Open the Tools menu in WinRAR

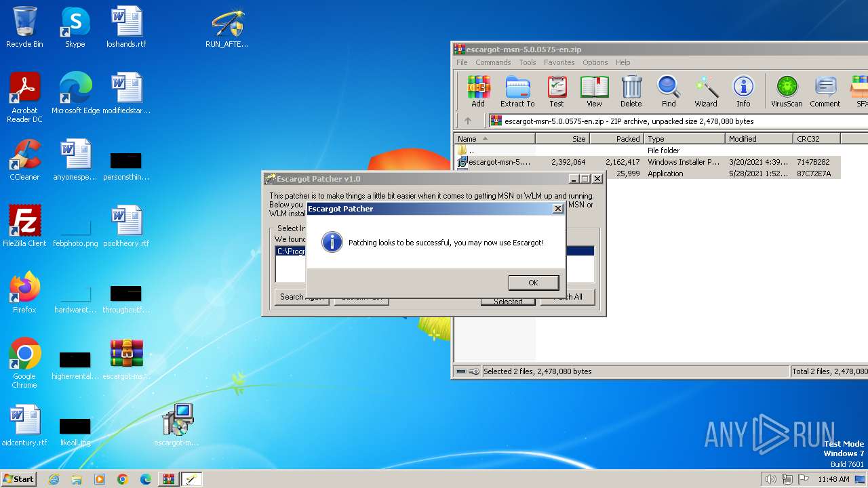[x=528, y=62]
